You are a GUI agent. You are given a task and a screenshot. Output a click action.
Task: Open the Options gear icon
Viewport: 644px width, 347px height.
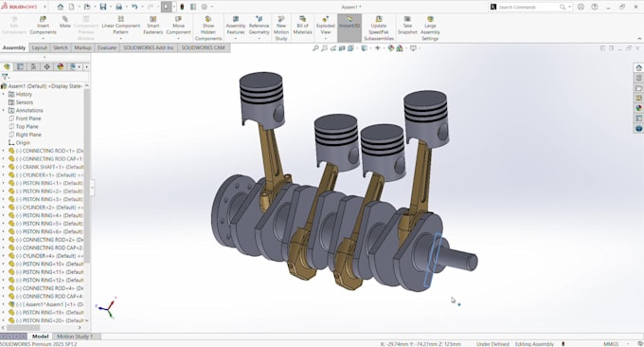tap(205, 7)
